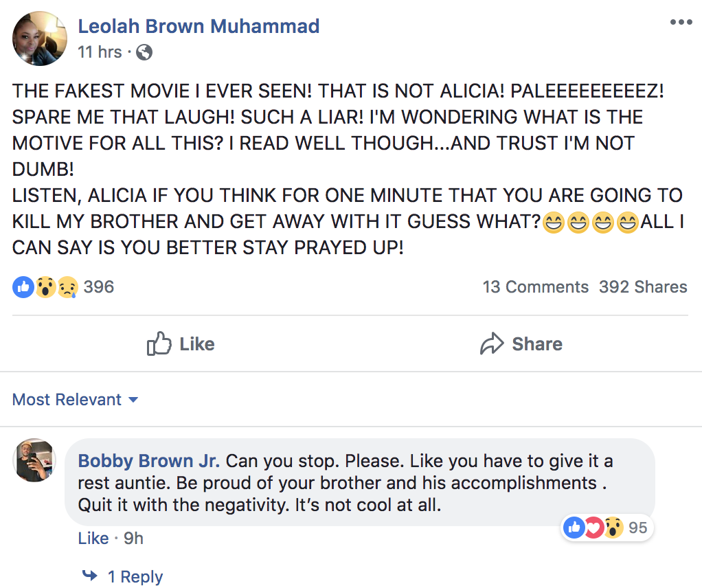Expand the 1 Reply thread

[135, 576]
